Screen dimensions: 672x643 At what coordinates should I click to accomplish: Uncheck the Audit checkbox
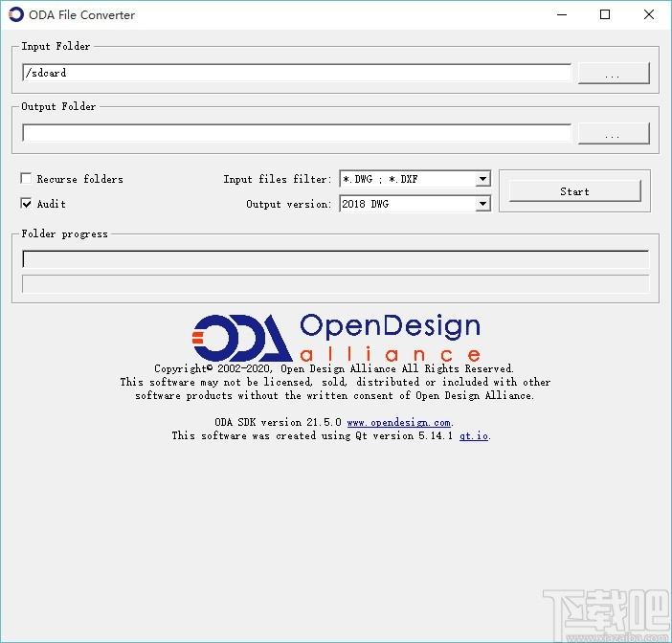[26, 203]
